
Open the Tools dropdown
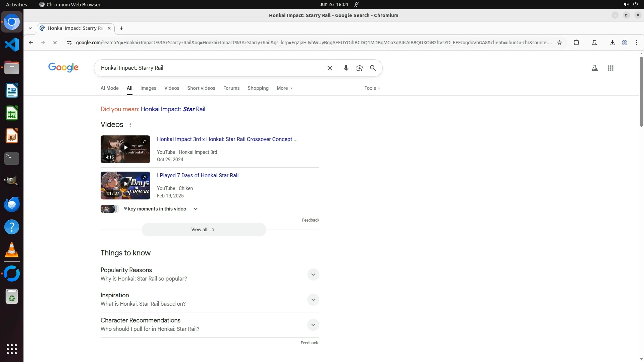372,88
